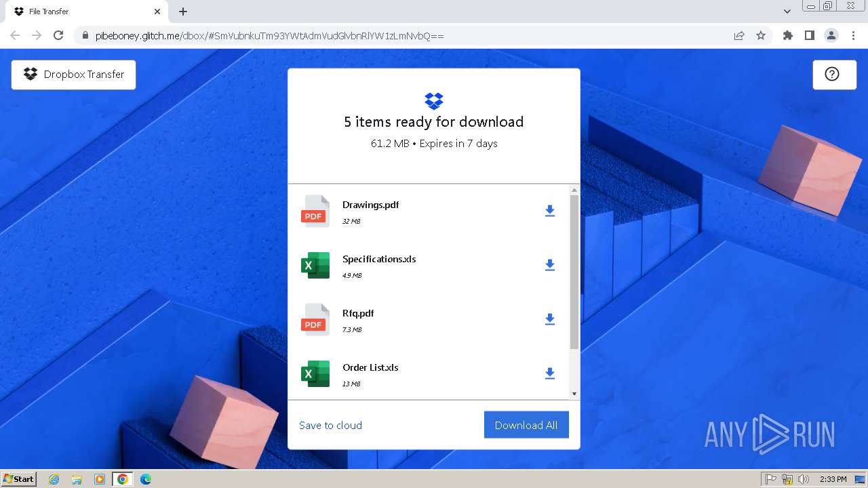This screenshot has height=488, width=868.
Task: Open the help question mark button
Action: point(834,75)
